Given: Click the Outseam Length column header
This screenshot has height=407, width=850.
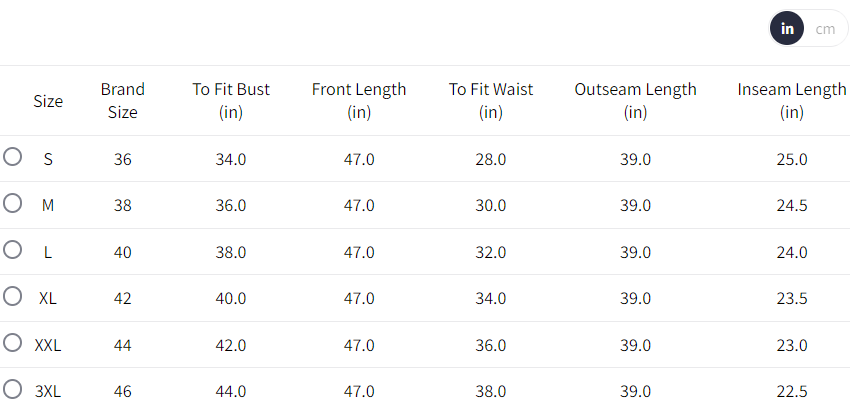Looking at the screenshot, I should click(635, 101).
